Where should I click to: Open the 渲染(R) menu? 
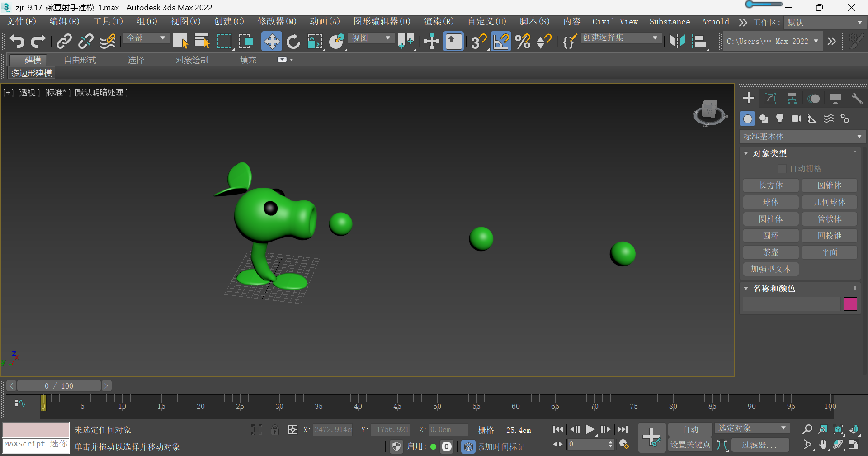point(439,22)
